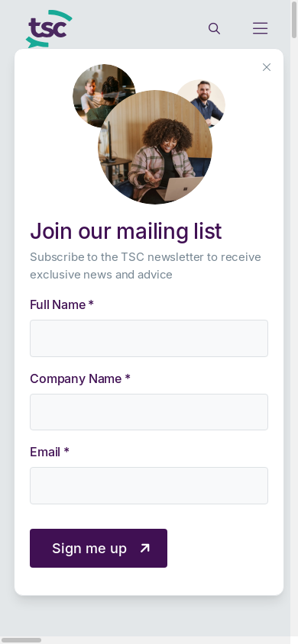Screen dimensions: 298x644
Task: Click the Join our mailing list heading
Action: pos(126,231)
